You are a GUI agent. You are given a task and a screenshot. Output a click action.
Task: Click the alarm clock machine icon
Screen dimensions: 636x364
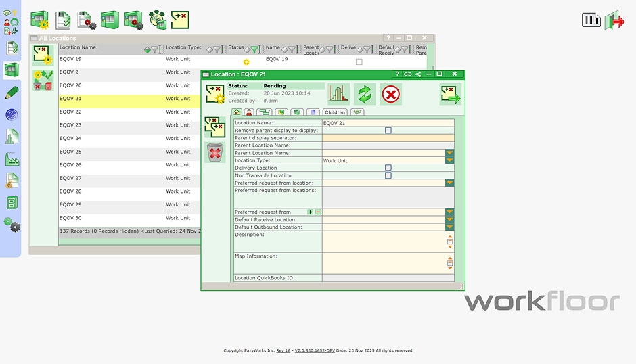click(x=158, y=20)
